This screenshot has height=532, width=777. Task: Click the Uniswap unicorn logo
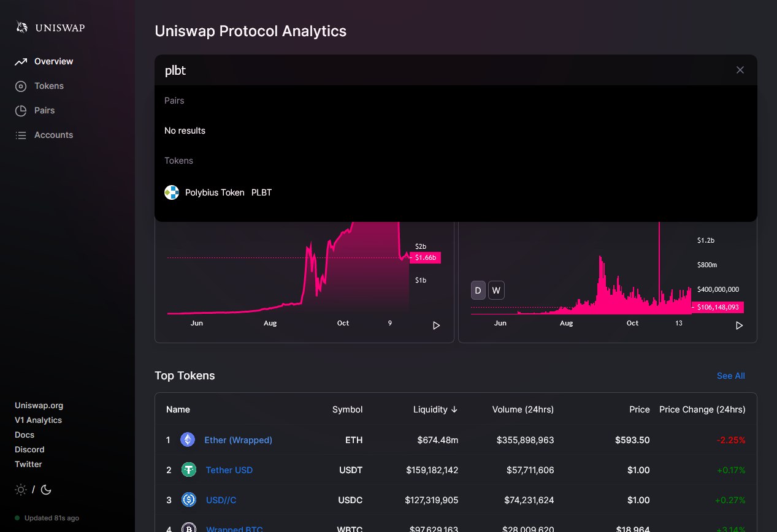pos(22,27)
